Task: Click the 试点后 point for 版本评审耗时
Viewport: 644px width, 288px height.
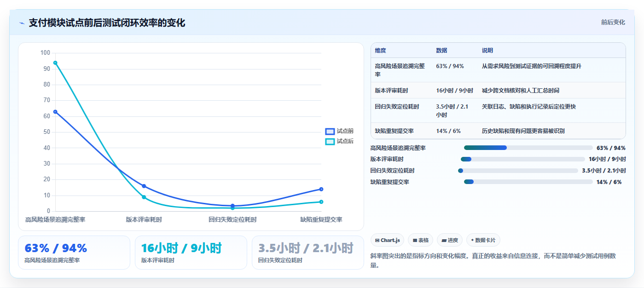Action: (x=144, y=197)
